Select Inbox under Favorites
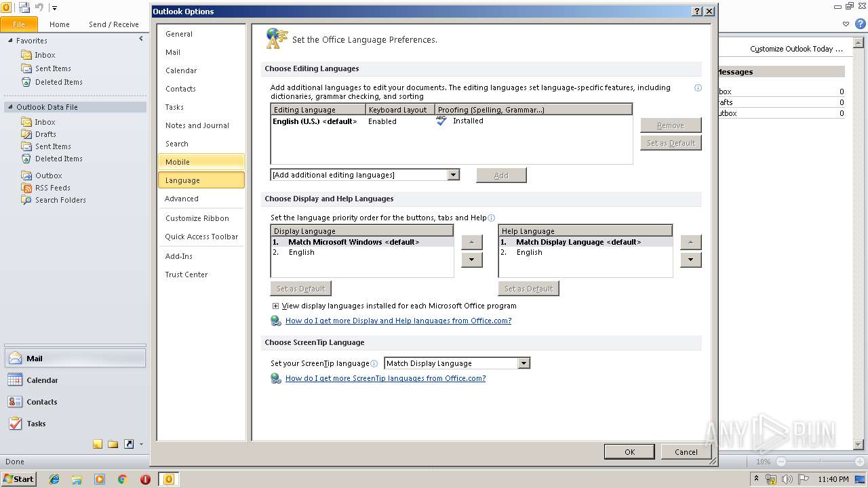 coord(45,55)
